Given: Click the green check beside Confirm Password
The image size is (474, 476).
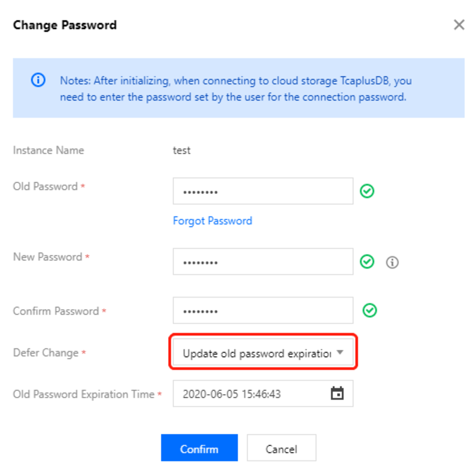Looking at the screenshot, I should [x=369, y=310].
